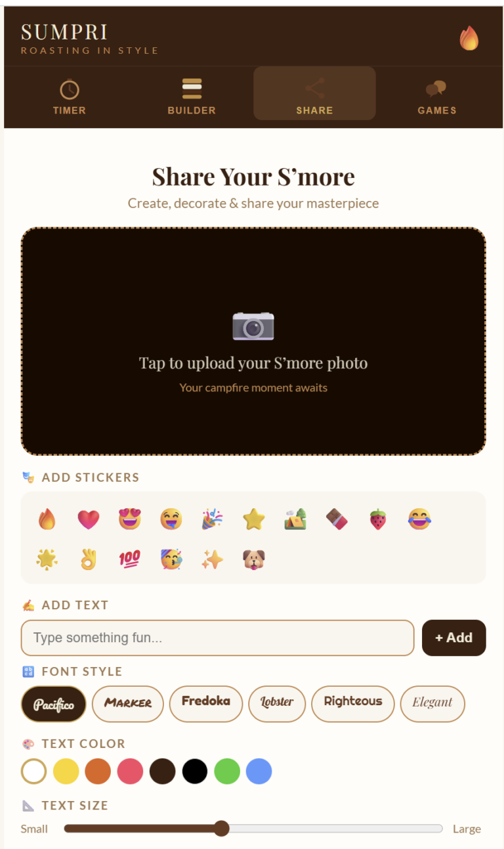Tap the photo upload area
Image resolution: width=504 pixels, height=849 pixels.
253,341
